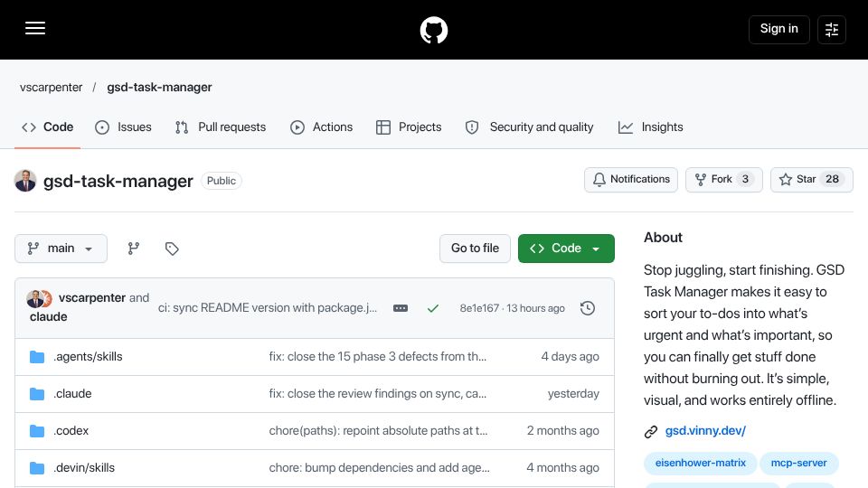
Task: View branches icon next to main
Action: point(134,249)
